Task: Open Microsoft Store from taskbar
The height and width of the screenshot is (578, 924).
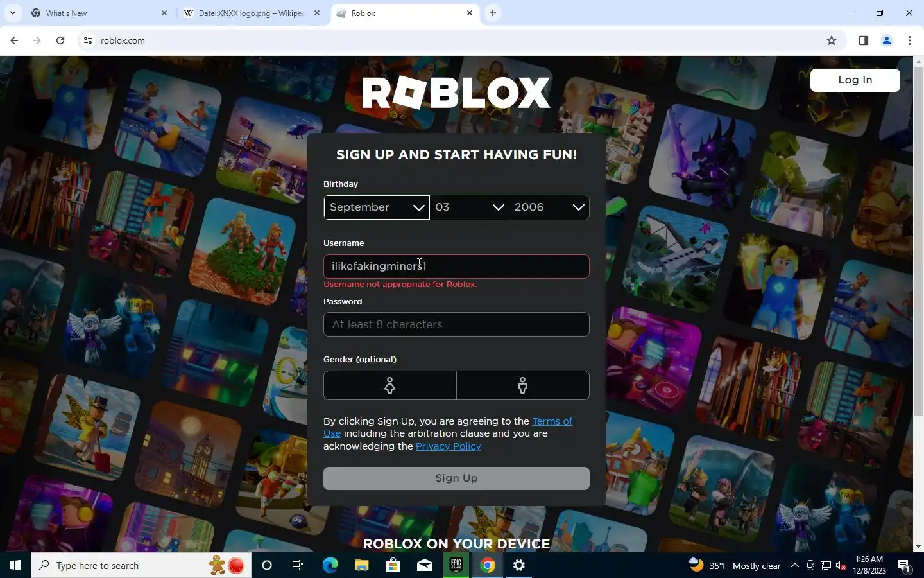Action: tap(393, 565)
